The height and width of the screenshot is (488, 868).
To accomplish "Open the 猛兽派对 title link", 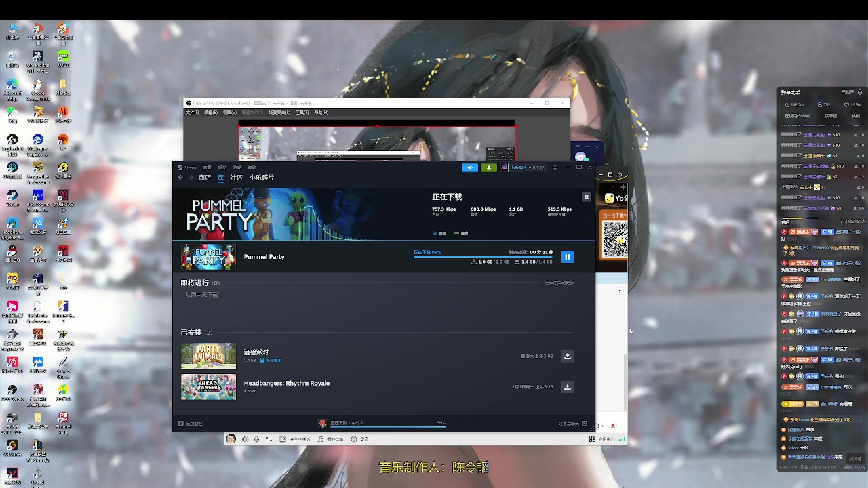I will pyautogui.click(x=256, y=352).
